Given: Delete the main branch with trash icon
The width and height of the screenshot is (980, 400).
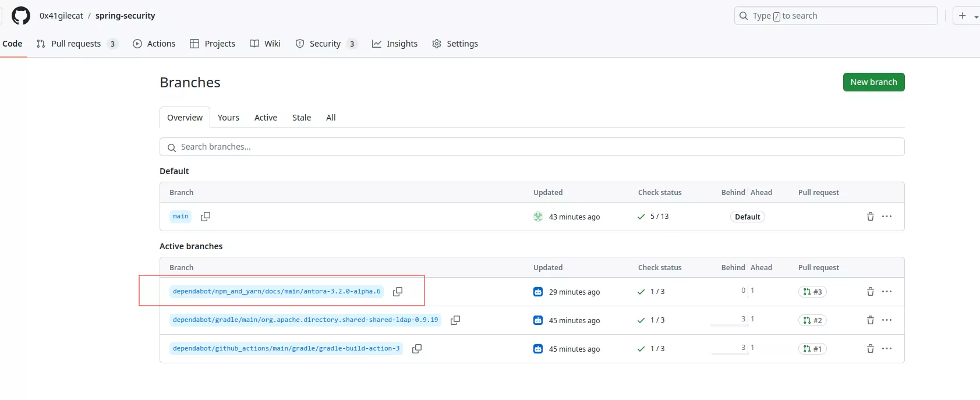Looking at the screenshot, I should [871, 217].
